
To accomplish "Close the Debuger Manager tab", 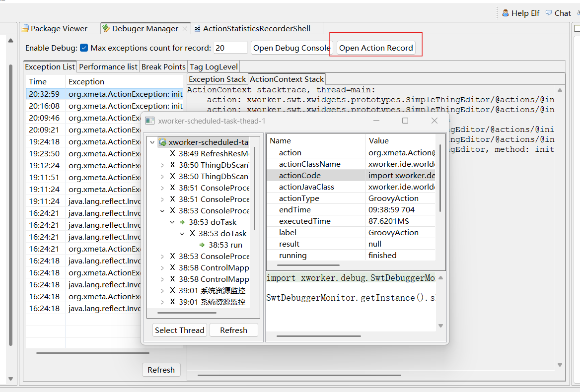I will [x=185, y=28].
